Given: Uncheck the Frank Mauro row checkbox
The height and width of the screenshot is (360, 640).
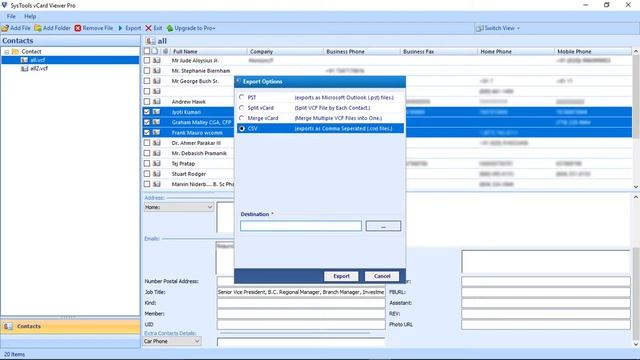Looking at the screenshot, I should 147,133.
